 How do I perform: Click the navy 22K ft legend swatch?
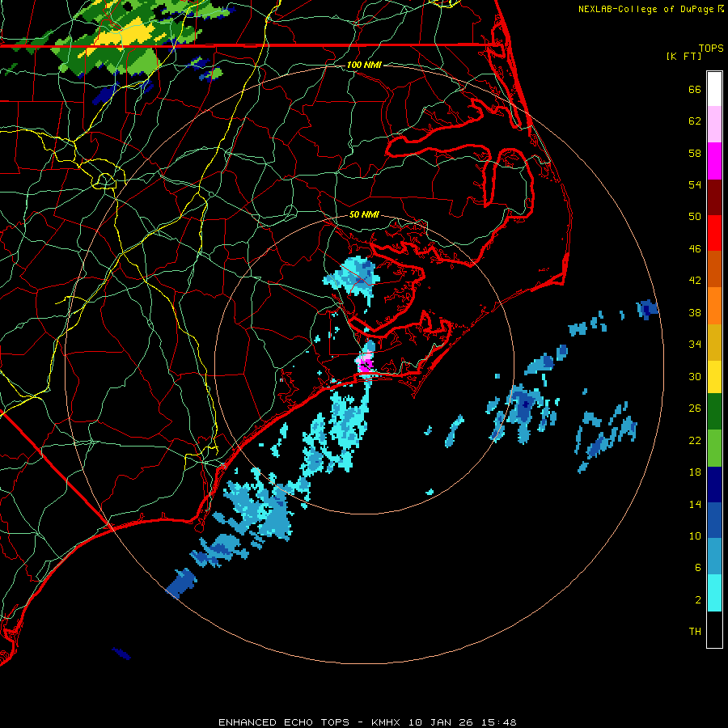[714, 485]
